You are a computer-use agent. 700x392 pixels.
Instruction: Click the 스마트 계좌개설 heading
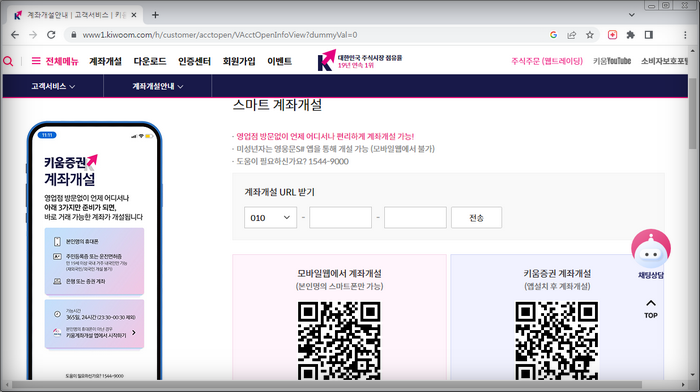pos(277,105)
